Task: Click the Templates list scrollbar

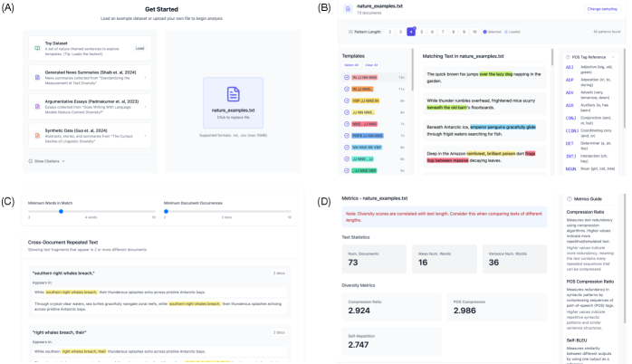Action: coord(412,70)
